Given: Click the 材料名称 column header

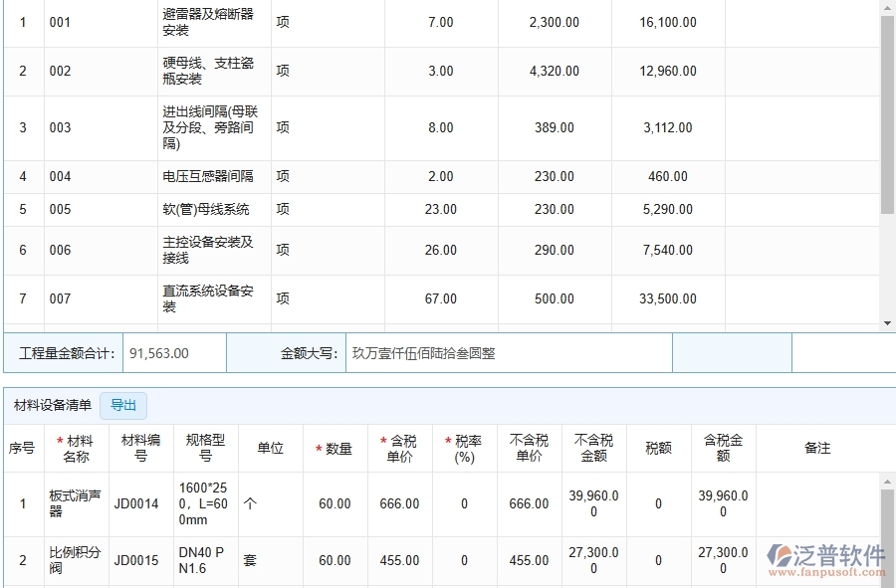Looking at the screenshot, I should 76,449.
